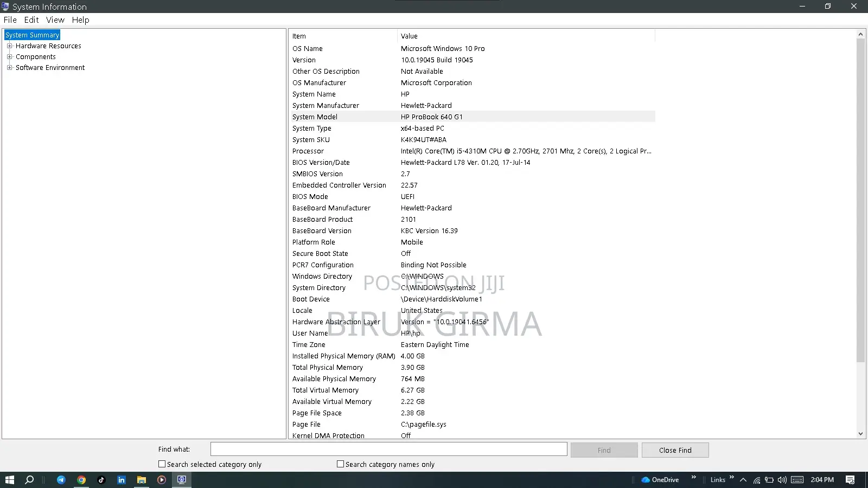Expand the Components tree node
Screen dimensions: 868x488
9,57
